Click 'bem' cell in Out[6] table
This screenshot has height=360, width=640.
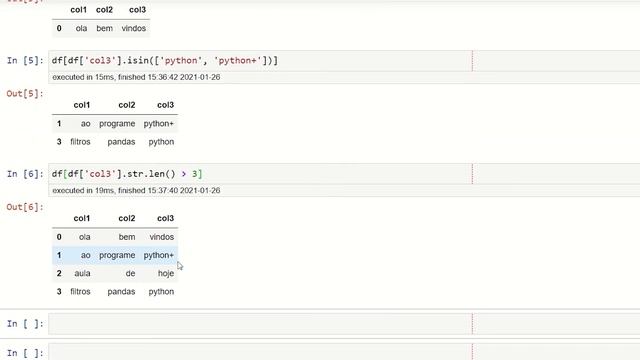(x=127, y=237)
